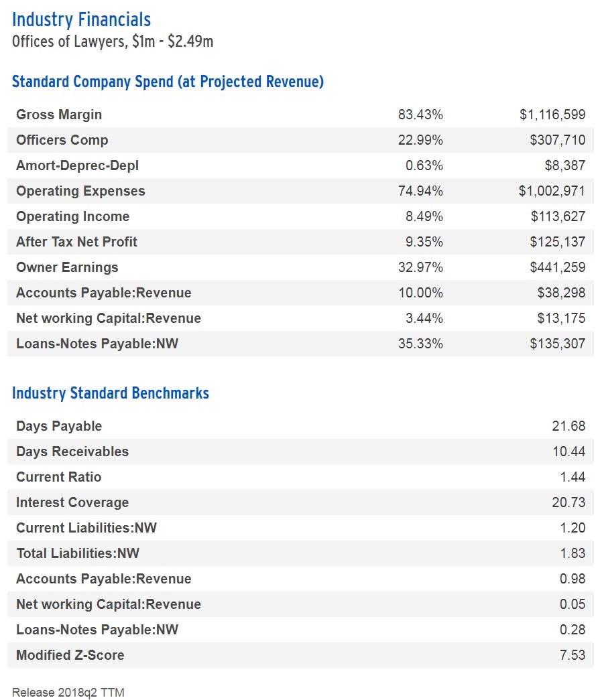
Task: Select the Amort-Deprec-Depl row label
Action: point(77,165)
